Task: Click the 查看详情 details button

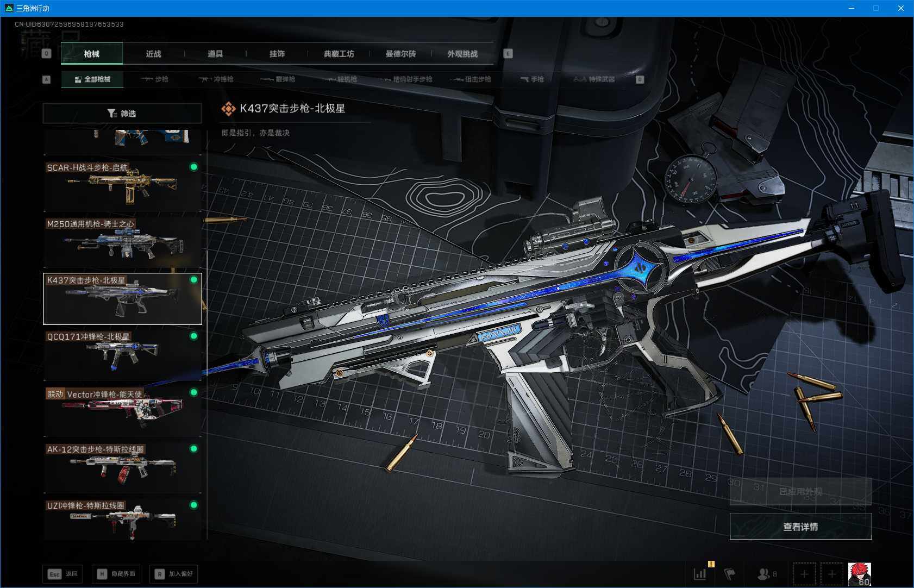Action: [800, 526]
